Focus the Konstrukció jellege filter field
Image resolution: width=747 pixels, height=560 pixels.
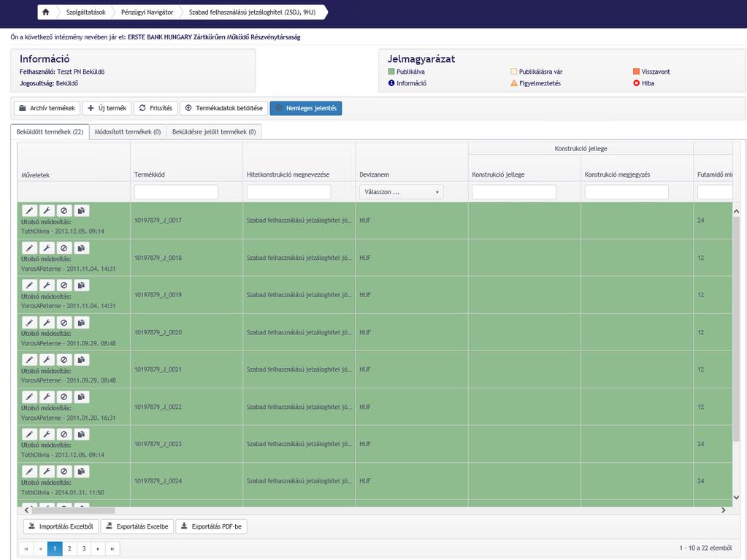pyautogui.click(x=514, y=192)
